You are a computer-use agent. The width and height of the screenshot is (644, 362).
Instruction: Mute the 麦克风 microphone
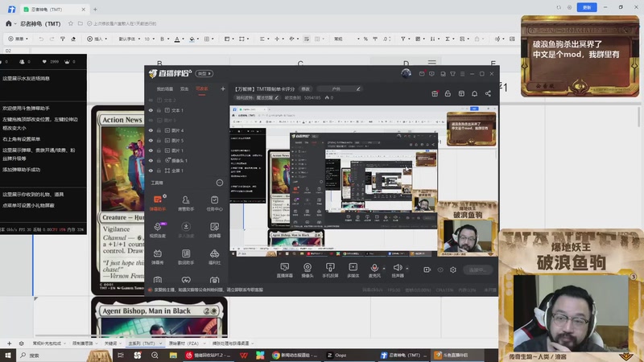coord(374,268)
